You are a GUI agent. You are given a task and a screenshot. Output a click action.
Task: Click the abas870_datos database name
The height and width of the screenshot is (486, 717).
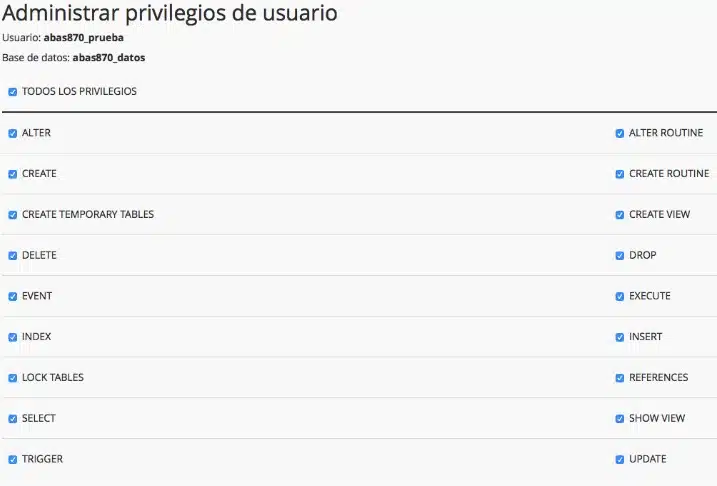coord(108,58)
